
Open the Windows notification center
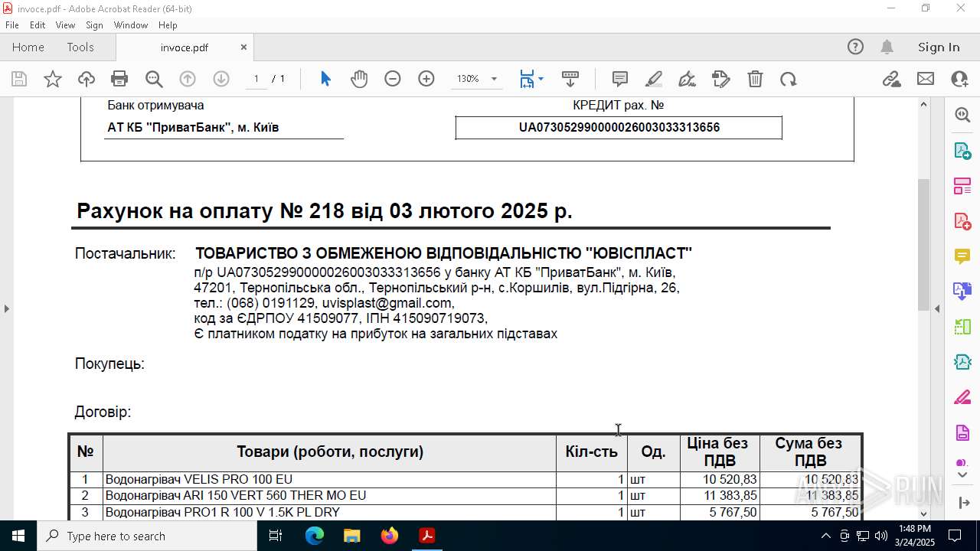click(x=955, y=536)
